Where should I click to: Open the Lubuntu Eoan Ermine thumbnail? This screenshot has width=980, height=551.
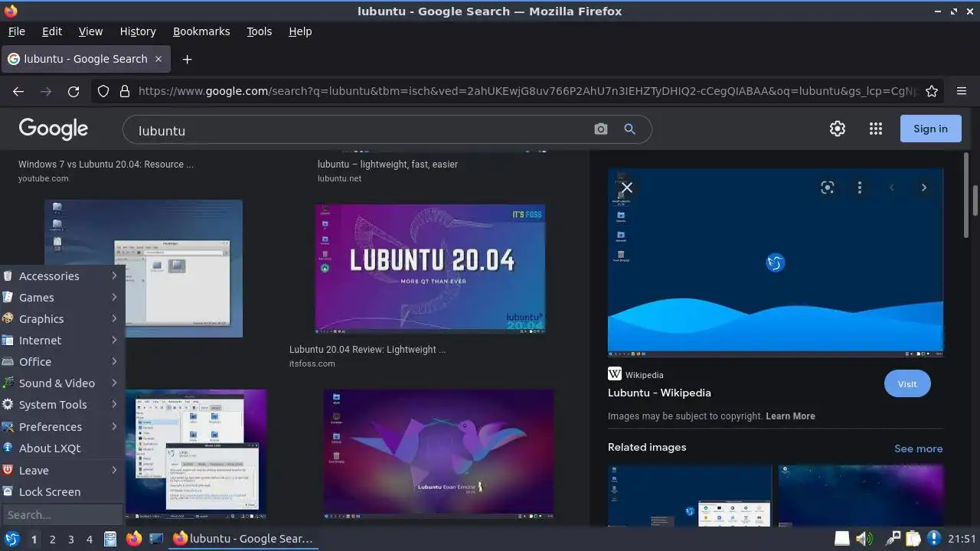[439, 455]
